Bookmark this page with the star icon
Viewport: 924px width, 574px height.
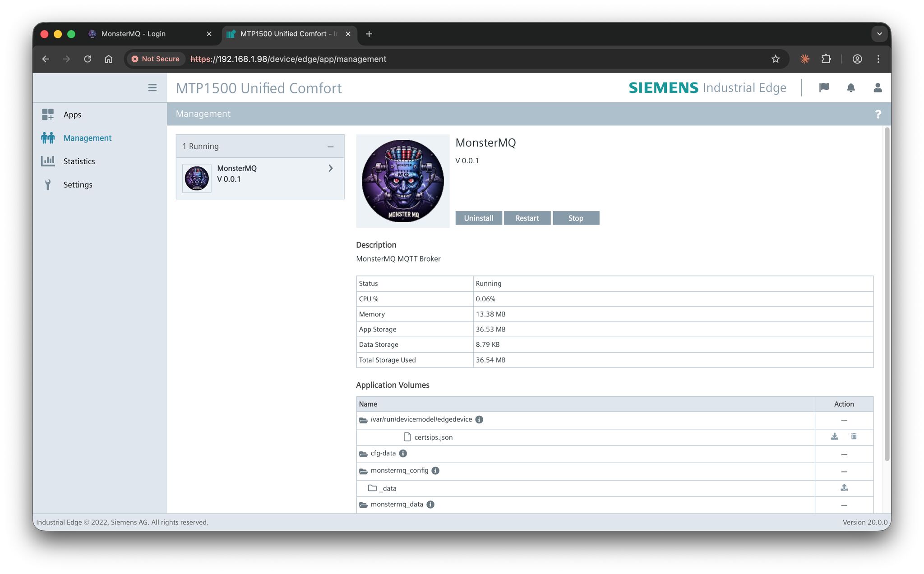tap(776, 59)
